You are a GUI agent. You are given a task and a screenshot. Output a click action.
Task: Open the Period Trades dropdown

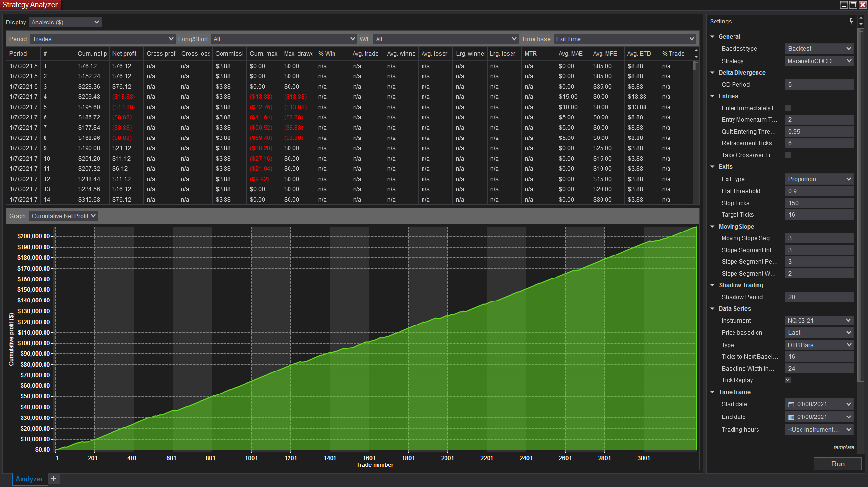[103, 39]
